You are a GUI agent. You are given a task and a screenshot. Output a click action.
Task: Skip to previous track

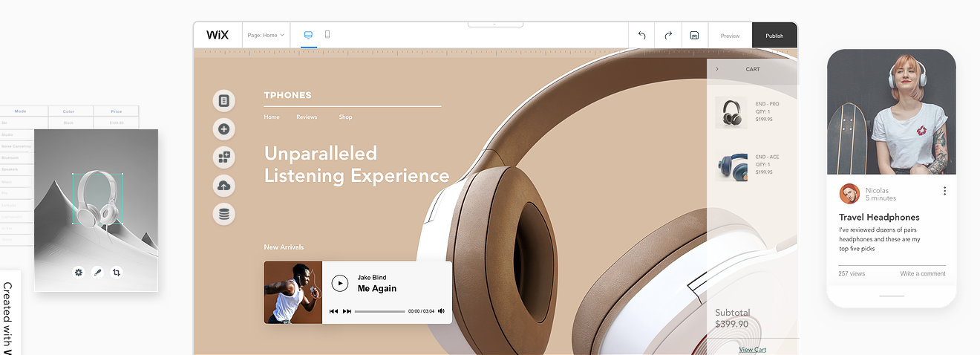pyautogui.click(x=334, y=311)
